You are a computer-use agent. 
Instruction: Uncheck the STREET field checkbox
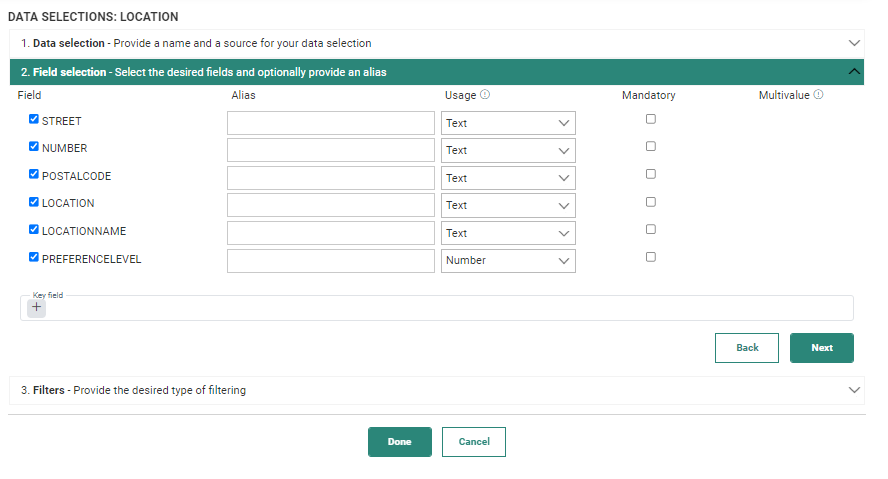34,119
